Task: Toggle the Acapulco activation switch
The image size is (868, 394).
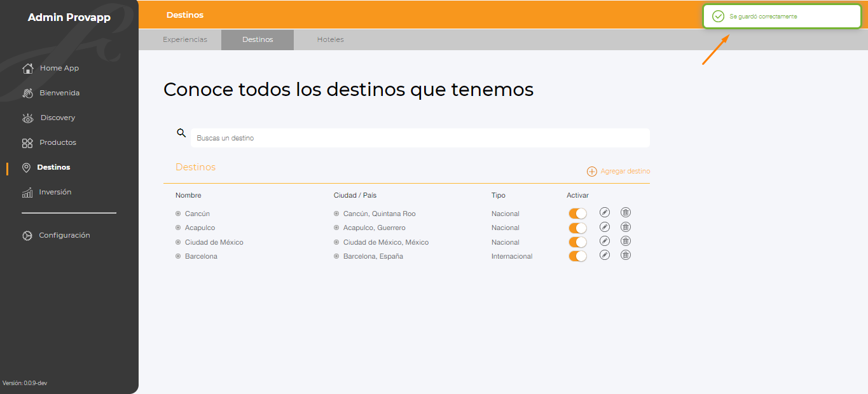Action: coord(577,228)
